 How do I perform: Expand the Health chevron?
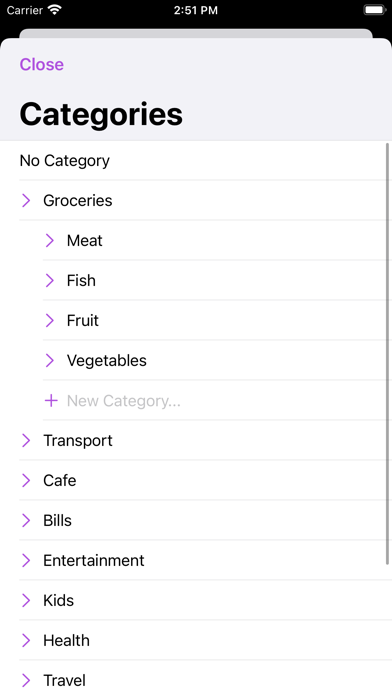coord(26,640)
